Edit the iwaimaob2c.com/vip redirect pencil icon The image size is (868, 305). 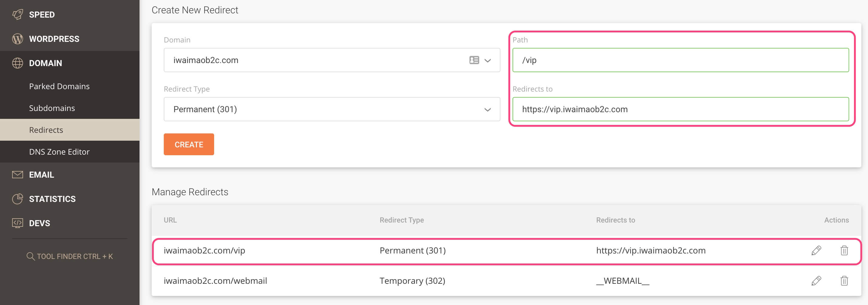816,250
